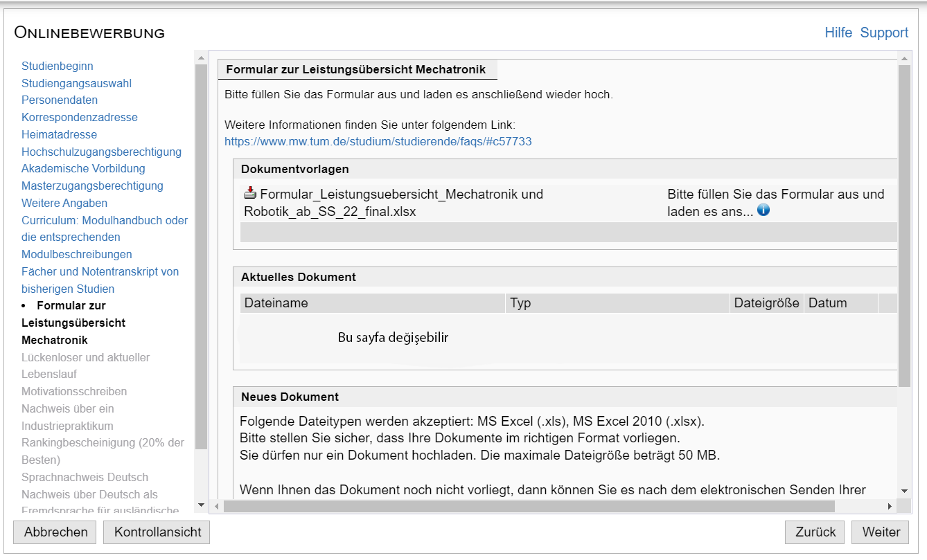Download Formular_Leistungsuebersicht_Mechatronik xlsx template
The width and height of the screenshot is (927, 560).
pyautogui.click(x=395, y=203)
